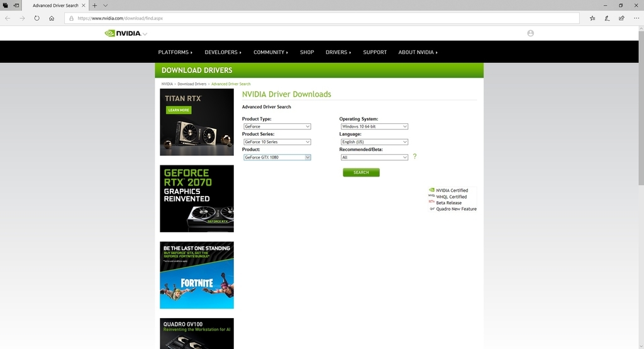Open a new browser tab
The height and width of the screenshot is (349, 644).
pyautogui.click(x=94, y=5)
